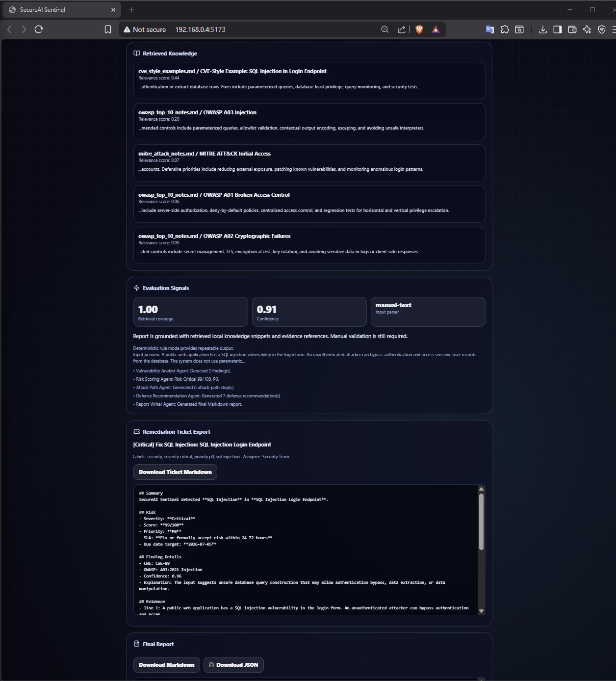Open the translate extension icon
Viewport: 616px width, 681px height.
tap(490, 29)
